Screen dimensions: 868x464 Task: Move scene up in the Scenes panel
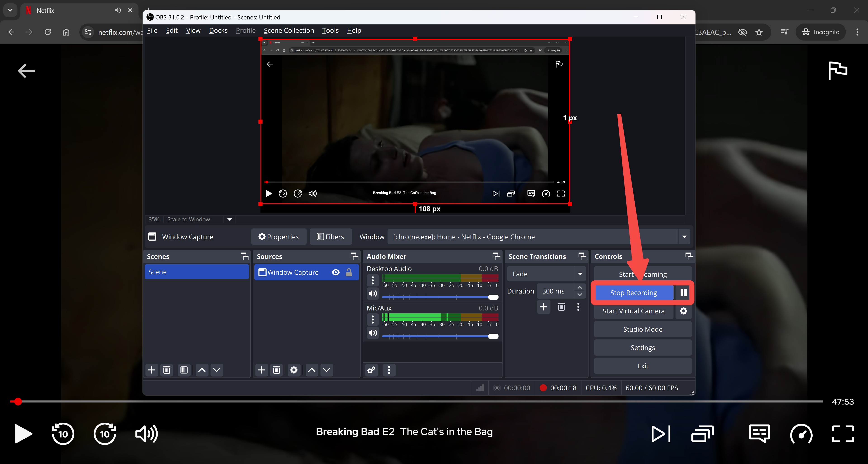pos(202,370)
